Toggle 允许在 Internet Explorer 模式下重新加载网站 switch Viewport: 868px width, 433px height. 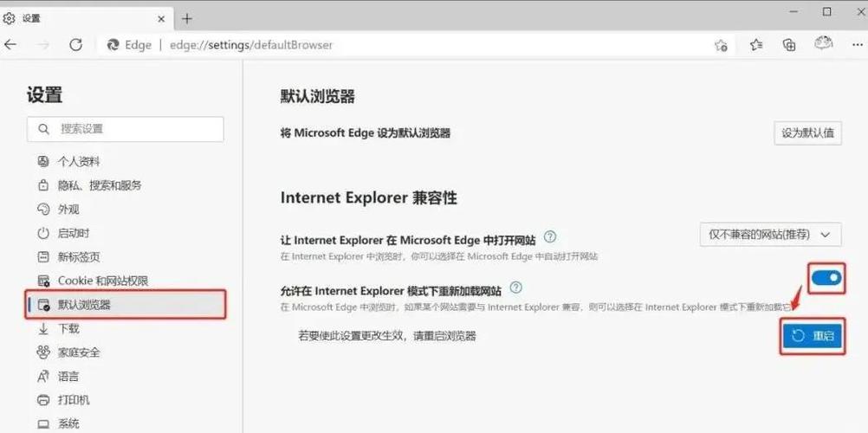[826, 279]
